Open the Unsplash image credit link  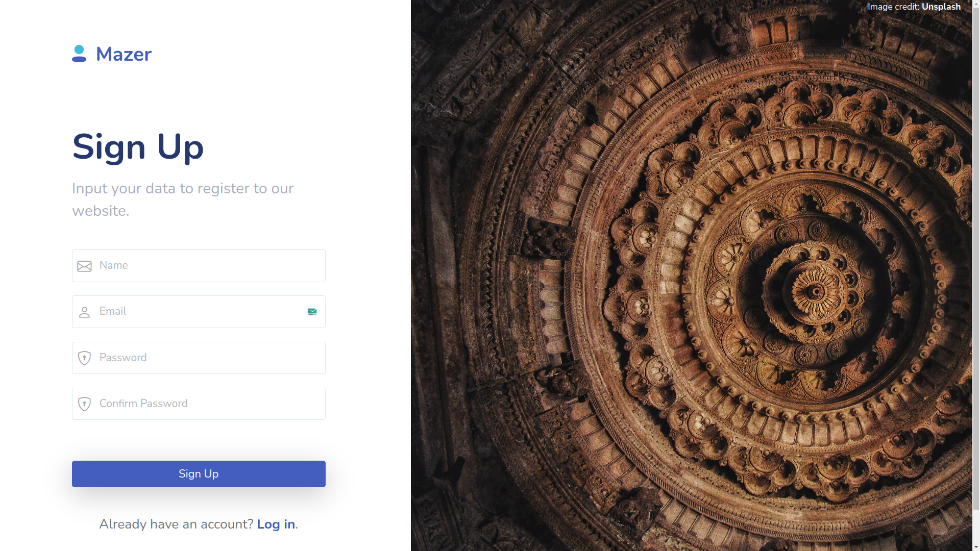tap(941, 7)
